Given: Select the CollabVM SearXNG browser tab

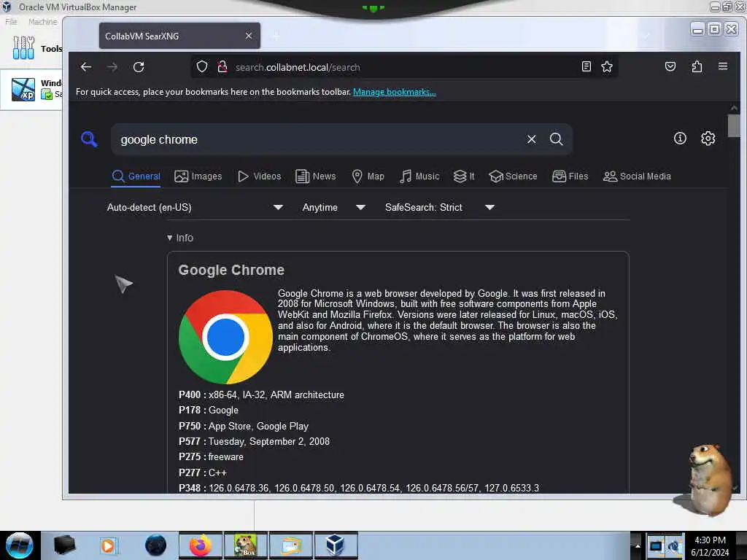Looking at the screenshot, I should pyautogui.click(x=179, y=36).
